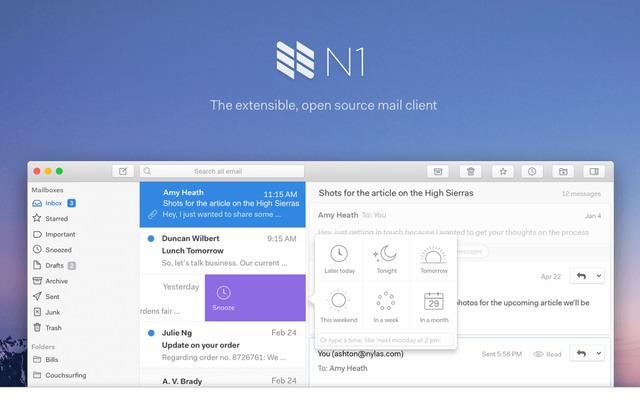Minimize the window with the yellow button

pos(48,171)
